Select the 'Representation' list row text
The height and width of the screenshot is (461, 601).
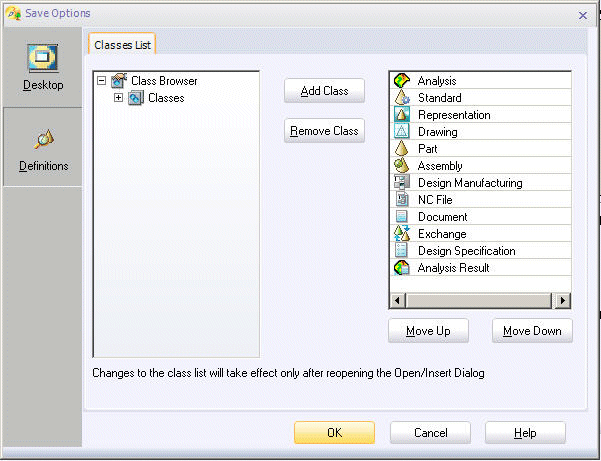pos(454,115)
